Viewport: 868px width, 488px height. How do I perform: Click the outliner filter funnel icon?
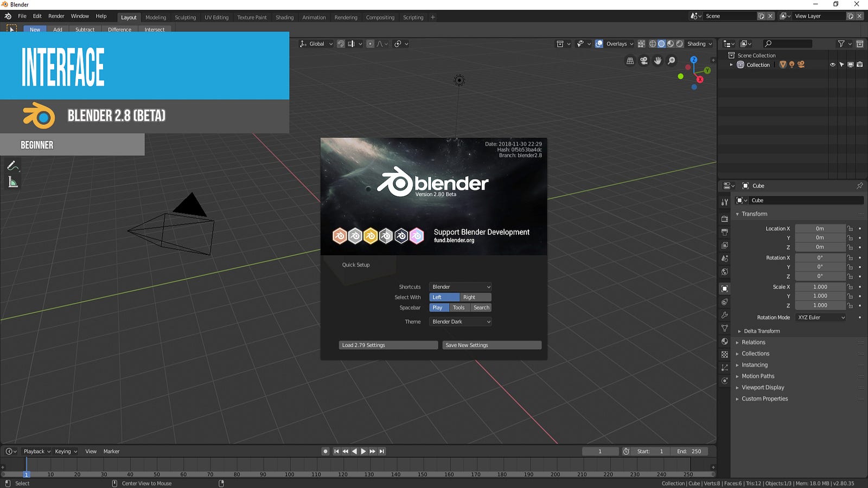click(x=841, y=44)
